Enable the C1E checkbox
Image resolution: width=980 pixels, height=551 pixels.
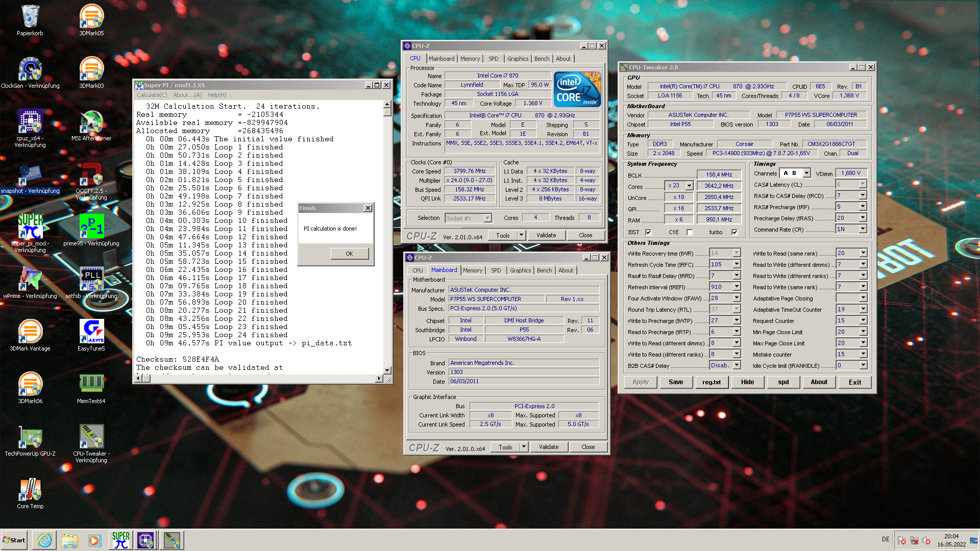point(690,232)
